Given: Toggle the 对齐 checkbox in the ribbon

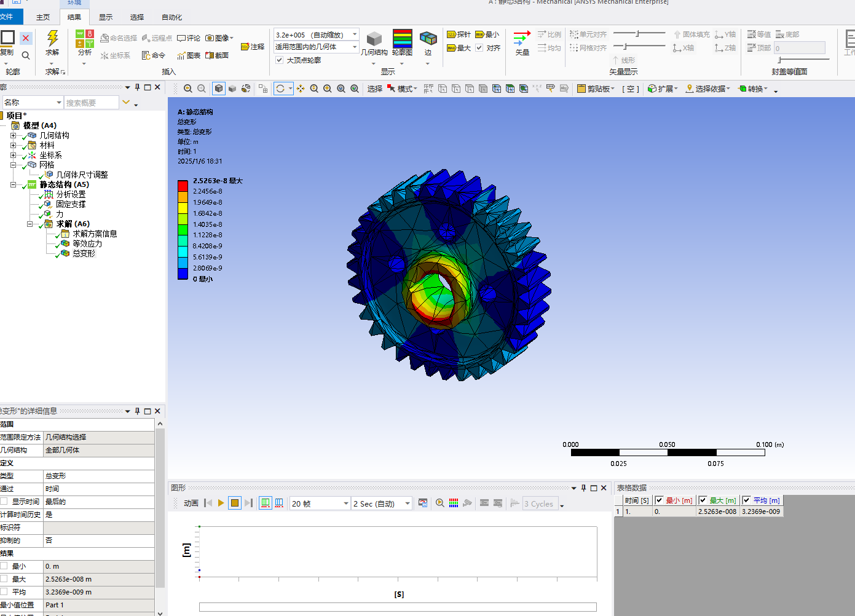Looking at the screenshot, I should point(479,48).
